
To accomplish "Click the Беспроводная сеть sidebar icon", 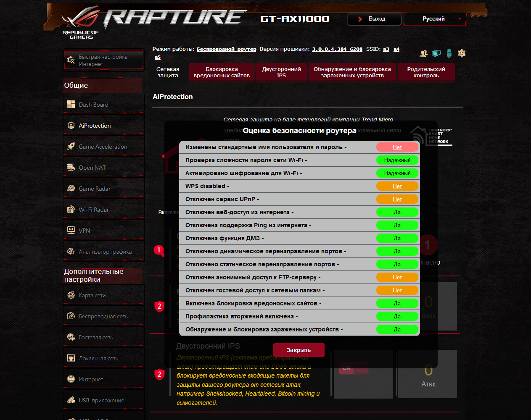I will [71, 316].
